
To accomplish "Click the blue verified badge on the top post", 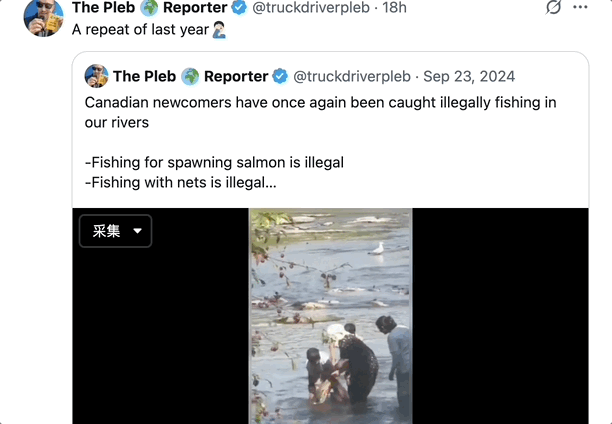I will pyautogui.click(x=239, y=8).
